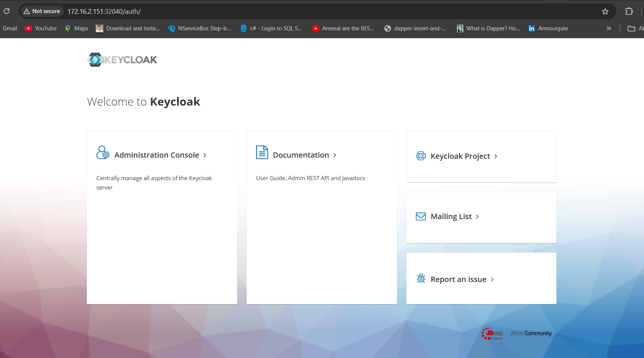Open the Keycloak Project link
The width and height of the screenshot is (644, 358).
[460, 156]
